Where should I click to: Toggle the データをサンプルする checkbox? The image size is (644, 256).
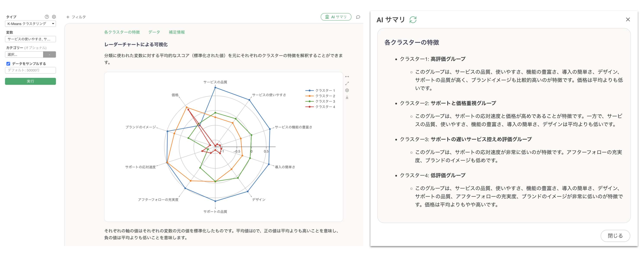click(8, 64)
